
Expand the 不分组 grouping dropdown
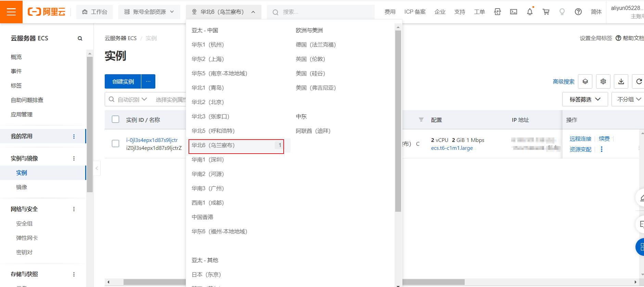tap(628, 99)
